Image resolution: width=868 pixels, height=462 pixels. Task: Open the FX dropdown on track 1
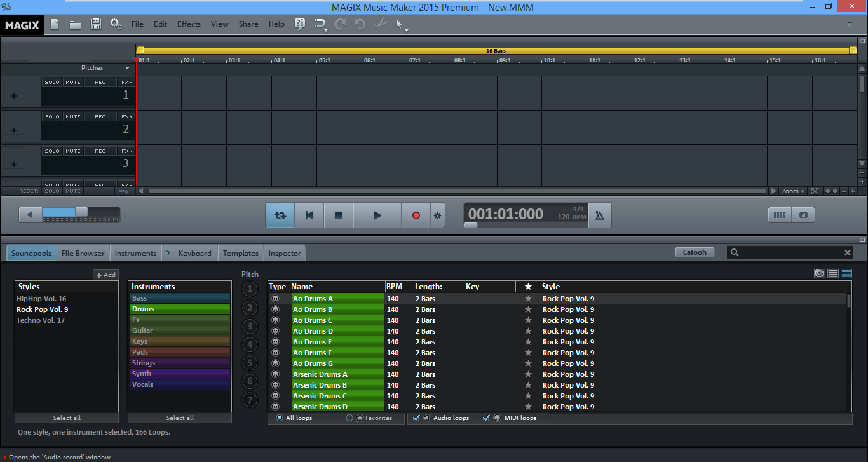[x=126, y=81]
